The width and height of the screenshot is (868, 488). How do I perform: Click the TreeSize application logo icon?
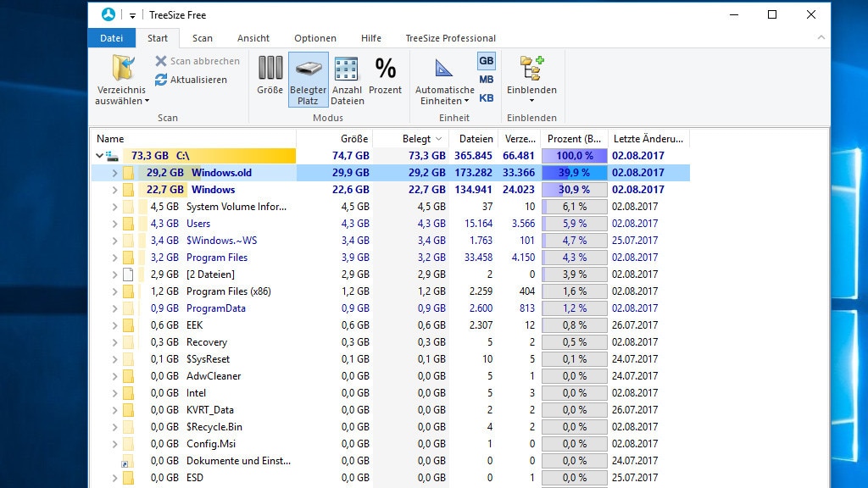[108, 14]
